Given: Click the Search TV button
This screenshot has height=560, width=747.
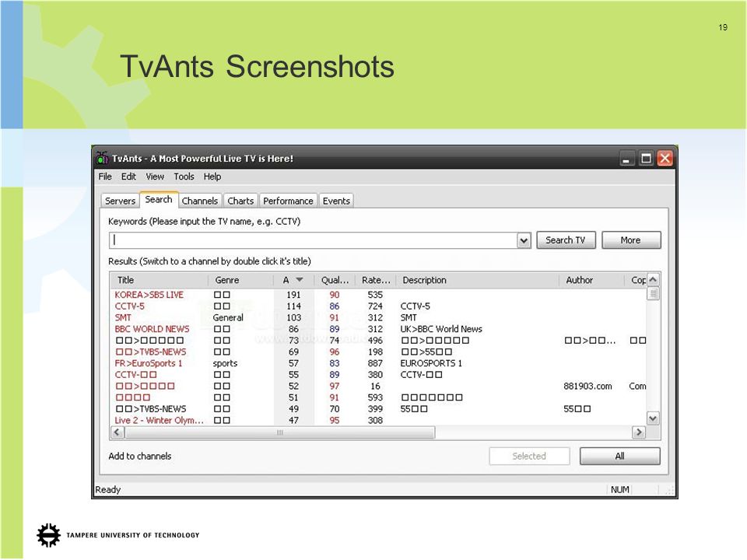Looking at the screenshot, I should (566, 240).
